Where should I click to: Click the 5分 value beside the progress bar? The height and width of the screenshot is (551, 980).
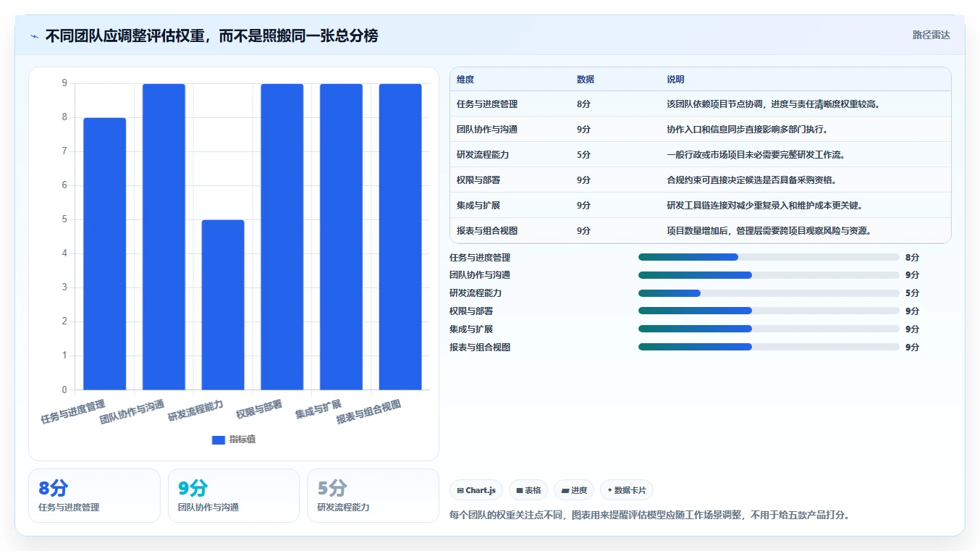(x=913, y=293)
